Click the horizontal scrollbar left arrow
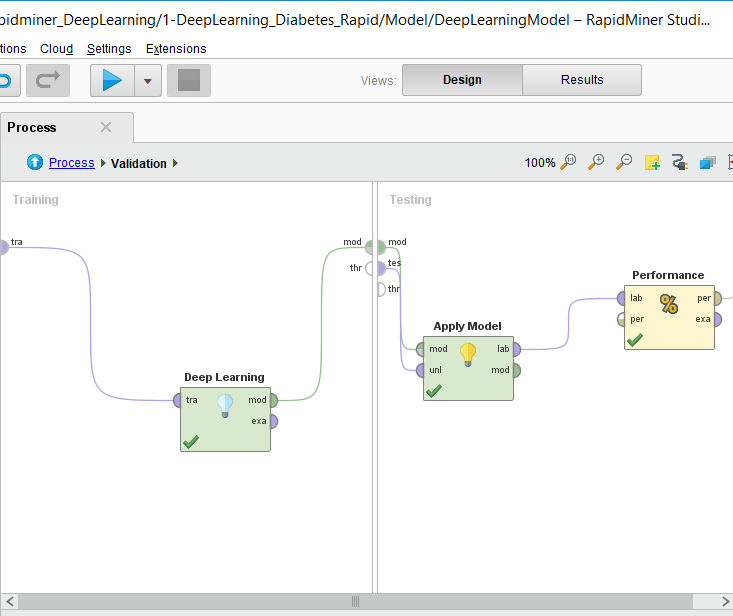The image size is (733, 616). point(10,601)
